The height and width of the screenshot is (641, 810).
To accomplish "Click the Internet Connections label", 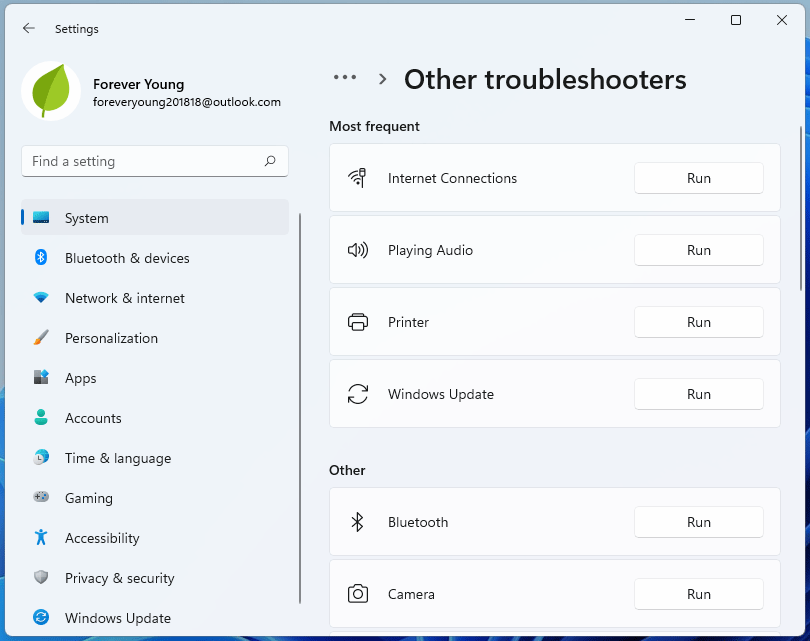I will [452, 178].
